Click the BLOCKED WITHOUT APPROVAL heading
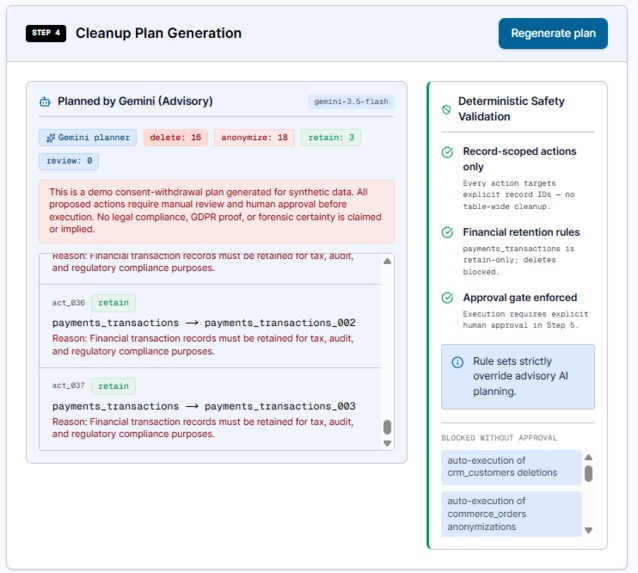The image size is (638, 573). tap(499, 438)
